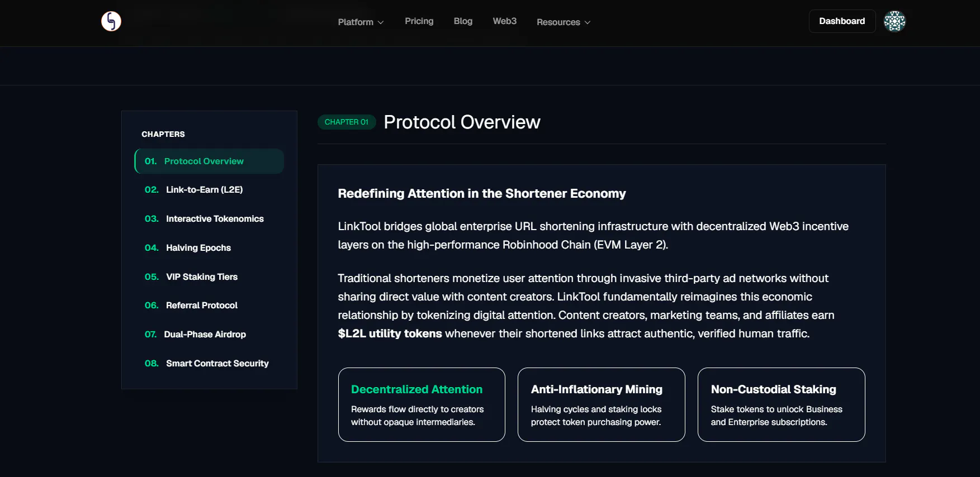Click the CHAPTER 01 badge
The image size is (980, 477).
pyautogui.click(x=347, y=122)
